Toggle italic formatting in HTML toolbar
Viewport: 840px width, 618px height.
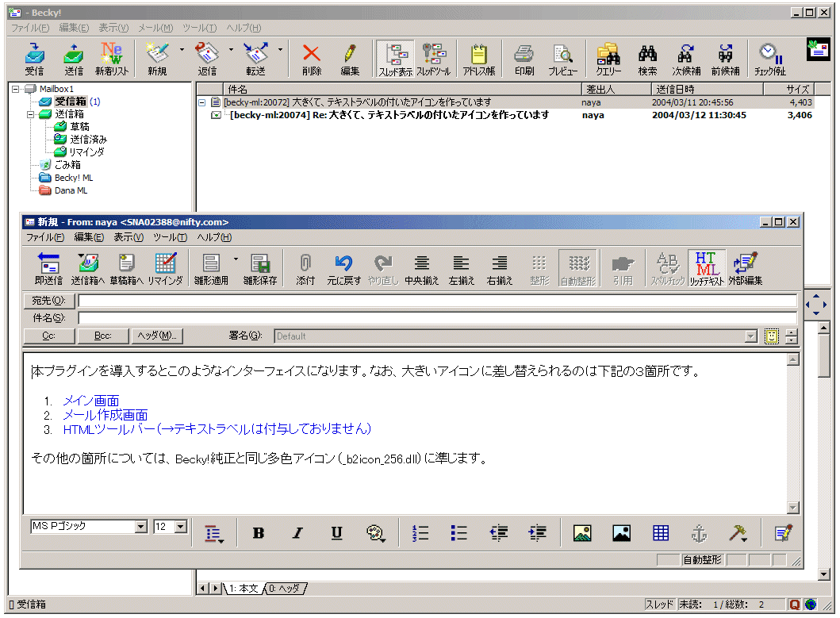tap(297, 533)
